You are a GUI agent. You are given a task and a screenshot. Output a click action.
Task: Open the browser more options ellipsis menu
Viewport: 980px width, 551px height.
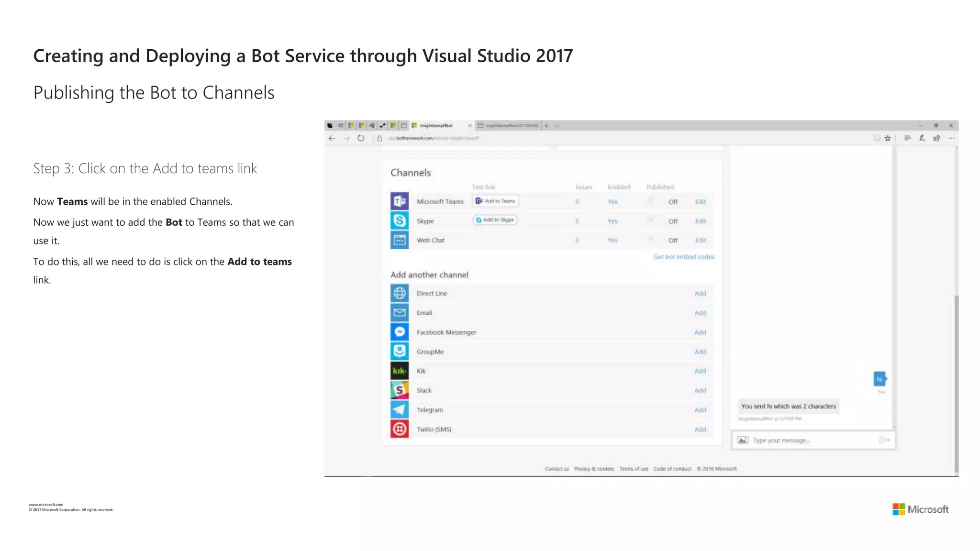click(x=951, y=138)
